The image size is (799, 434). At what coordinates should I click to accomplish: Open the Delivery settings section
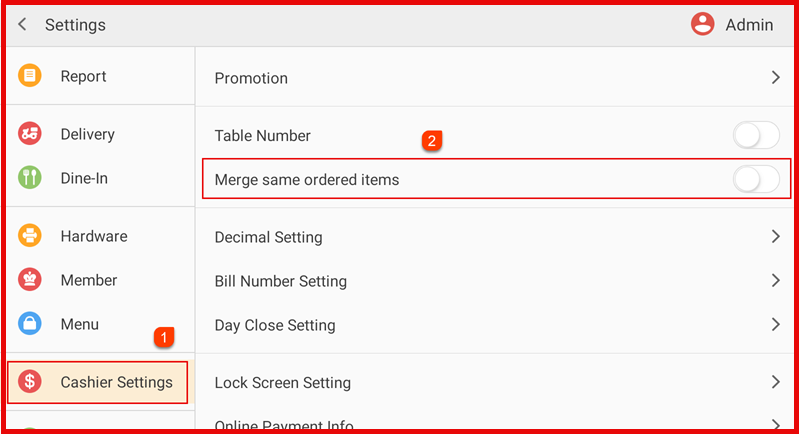pyautogui.click(x=87, y=134)
